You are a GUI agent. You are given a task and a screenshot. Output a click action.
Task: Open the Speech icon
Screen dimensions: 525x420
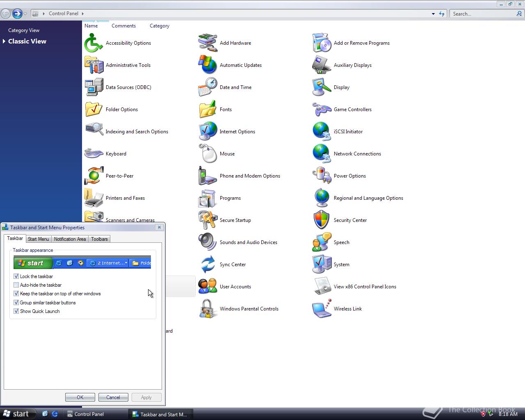(322, 242)
